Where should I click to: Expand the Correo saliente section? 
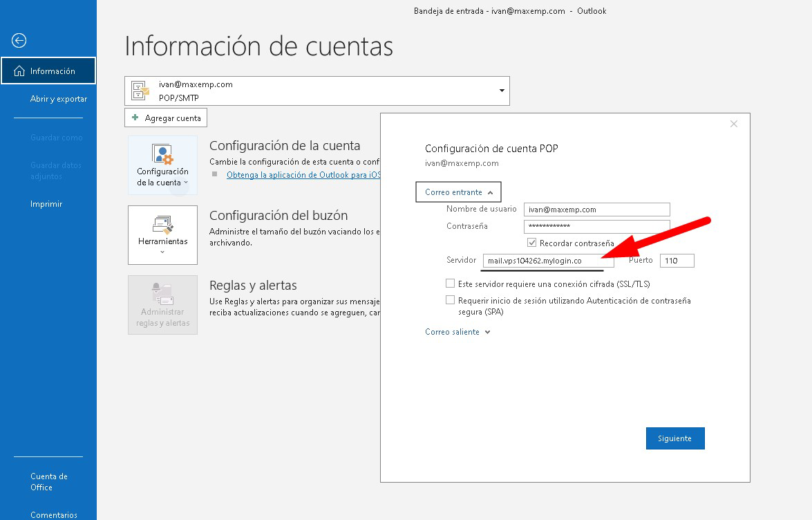(457, 332)
